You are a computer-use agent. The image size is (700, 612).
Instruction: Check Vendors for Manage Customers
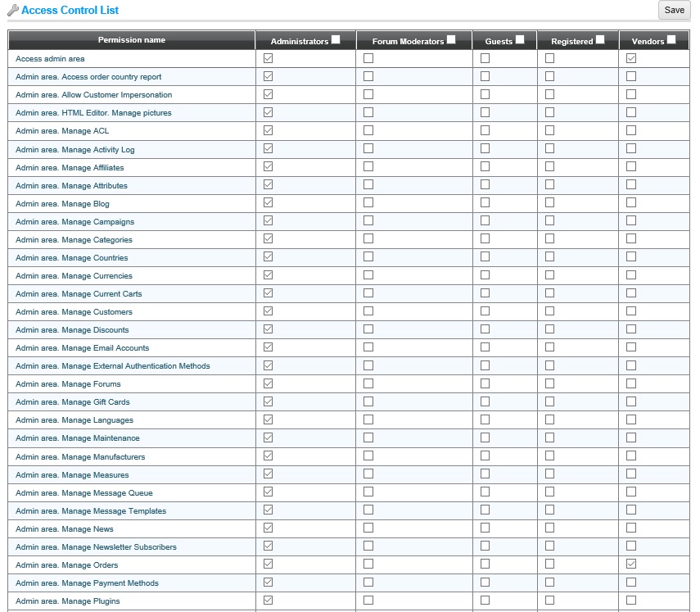(630, 311)
